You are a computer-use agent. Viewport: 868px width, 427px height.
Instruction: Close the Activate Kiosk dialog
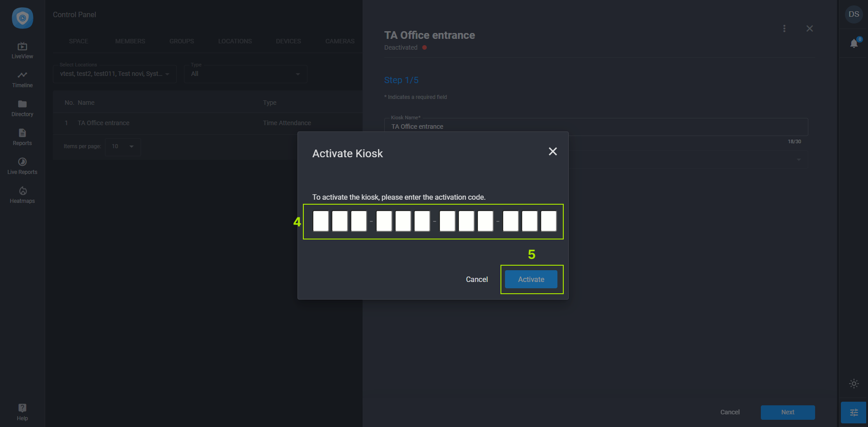(552, 152)
